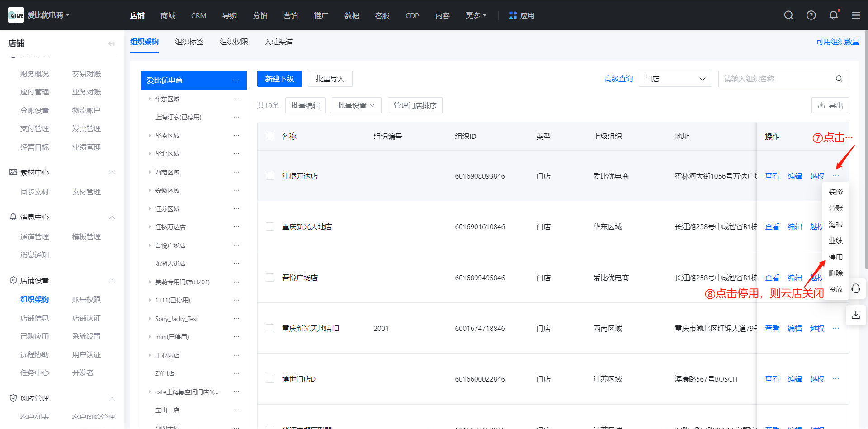Open the more menu for 爱比优电商 root node
Screen dimensions: 868x429
[x=236, y=80]
